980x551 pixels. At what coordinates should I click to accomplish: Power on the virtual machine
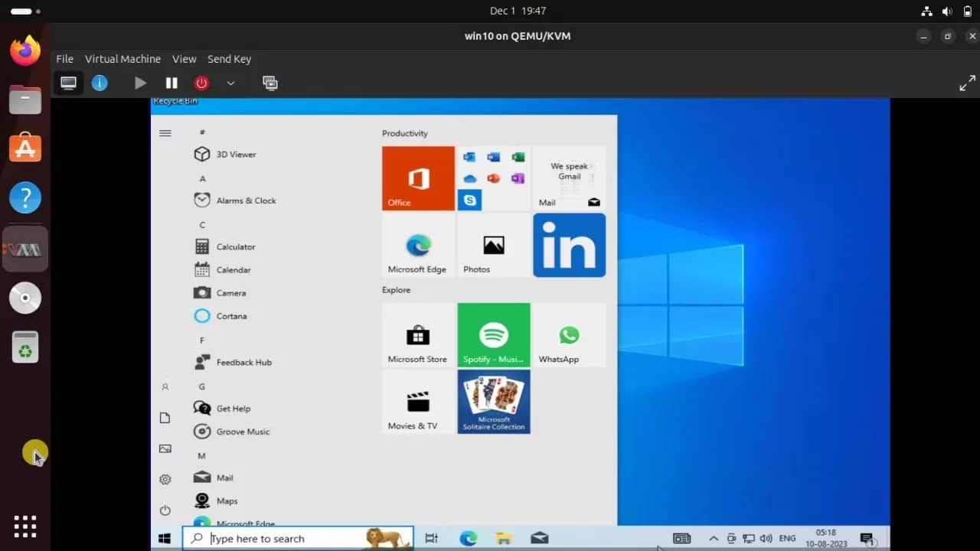(139, 83)
